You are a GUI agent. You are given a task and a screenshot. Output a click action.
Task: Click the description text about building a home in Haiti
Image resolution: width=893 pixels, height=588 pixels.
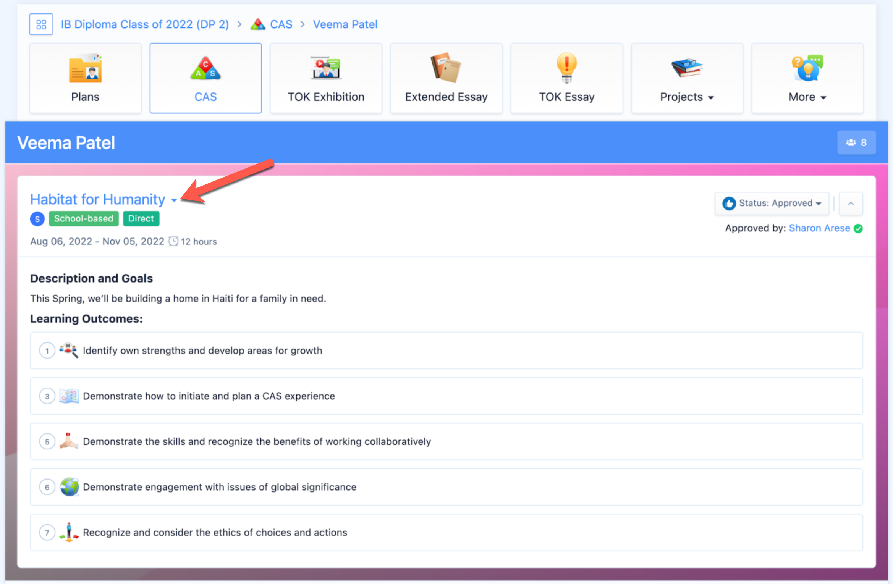point(178,299)
